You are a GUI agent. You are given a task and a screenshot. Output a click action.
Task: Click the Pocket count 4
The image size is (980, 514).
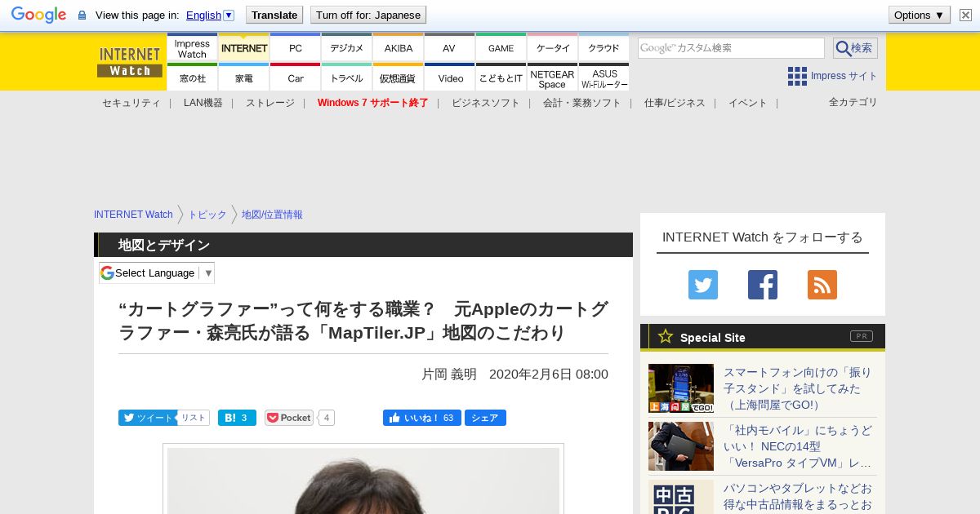coord(326,418)
